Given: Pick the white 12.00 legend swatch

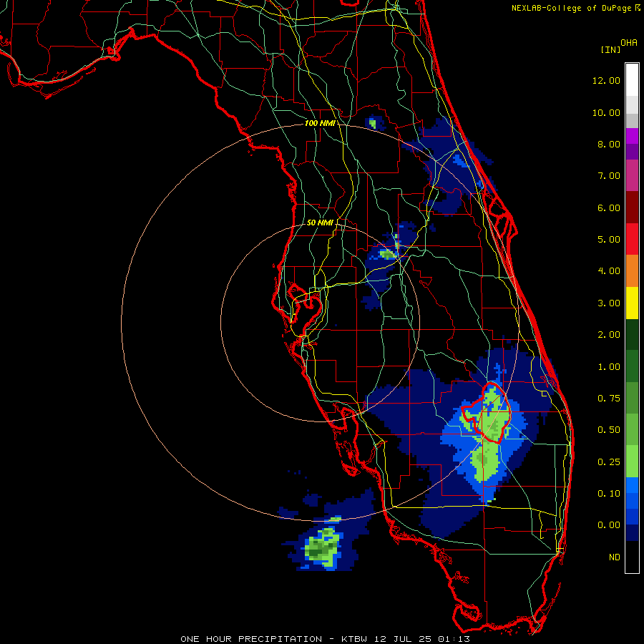Looking at the screenshot, I should coord(632,80).
